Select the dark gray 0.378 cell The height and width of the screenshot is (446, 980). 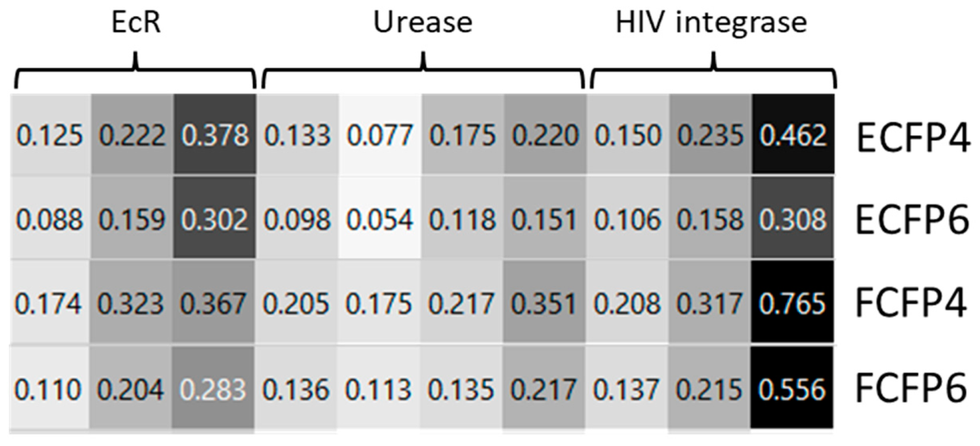[x=214, y=136]
